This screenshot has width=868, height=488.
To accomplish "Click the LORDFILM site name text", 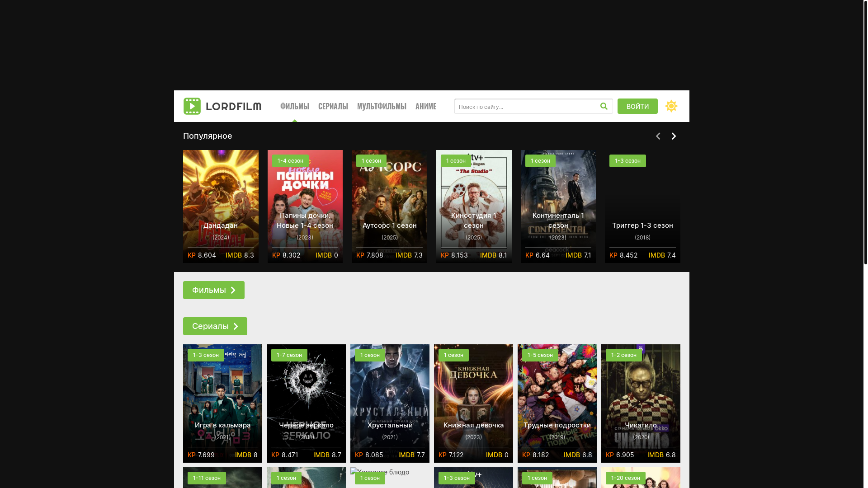I will click(x=233, y=107).
